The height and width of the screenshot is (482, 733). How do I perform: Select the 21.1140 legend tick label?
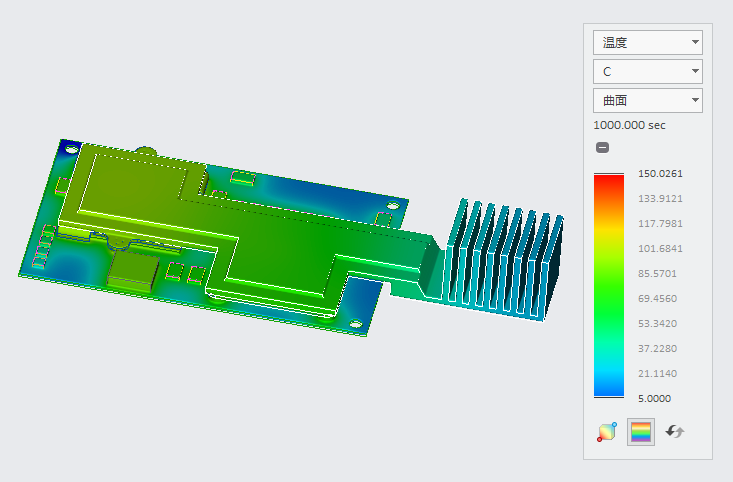click(658, 373)
